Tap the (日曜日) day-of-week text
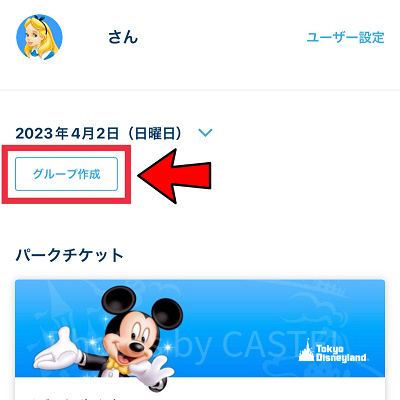The width and height of the screenshot is (400, 400). (x=154, y=133)
